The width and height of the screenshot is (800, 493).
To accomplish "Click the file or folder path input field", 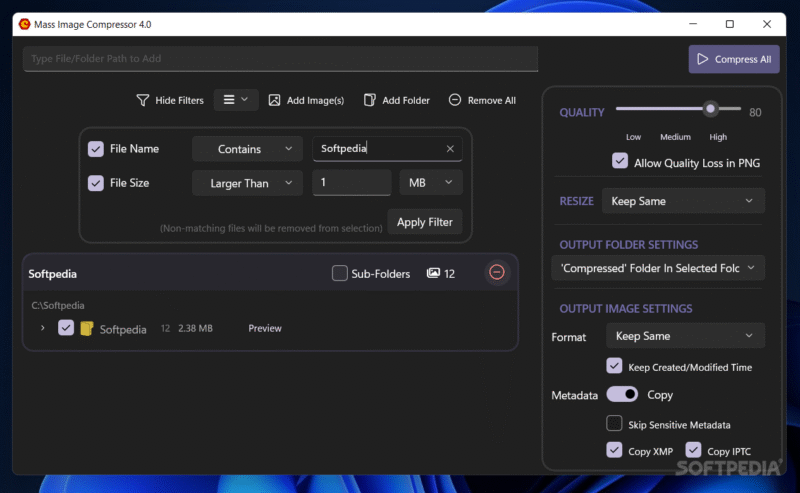I will pyautogui.click(x=280, y=59).
